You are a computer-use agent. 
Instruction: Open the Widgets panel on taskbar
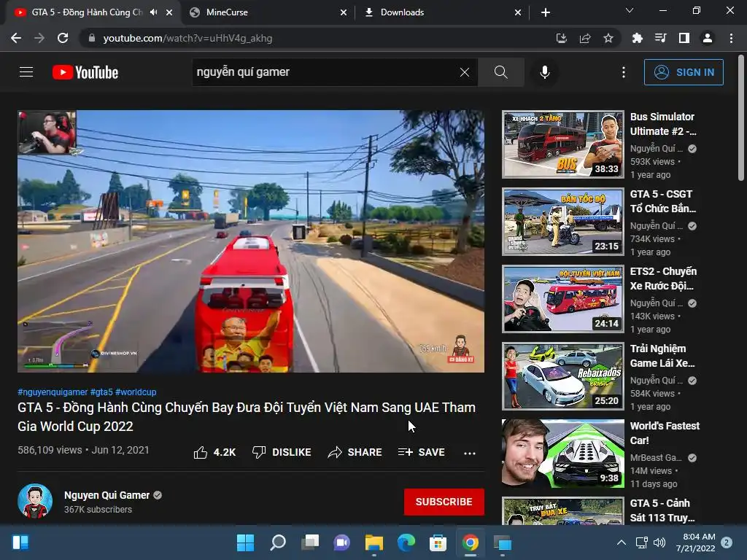click(20, 542)
